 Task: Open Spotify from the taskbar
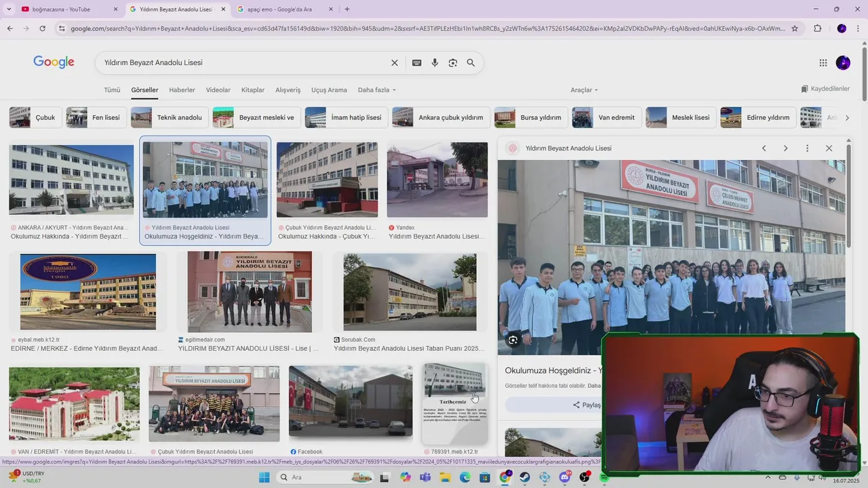point(604,477)
